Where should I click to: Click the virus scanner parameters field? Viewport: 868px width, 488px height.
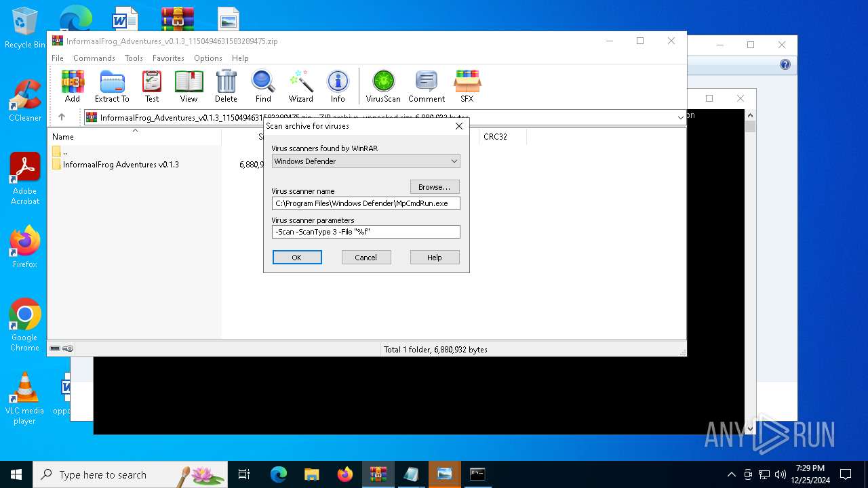pos(366,232)
